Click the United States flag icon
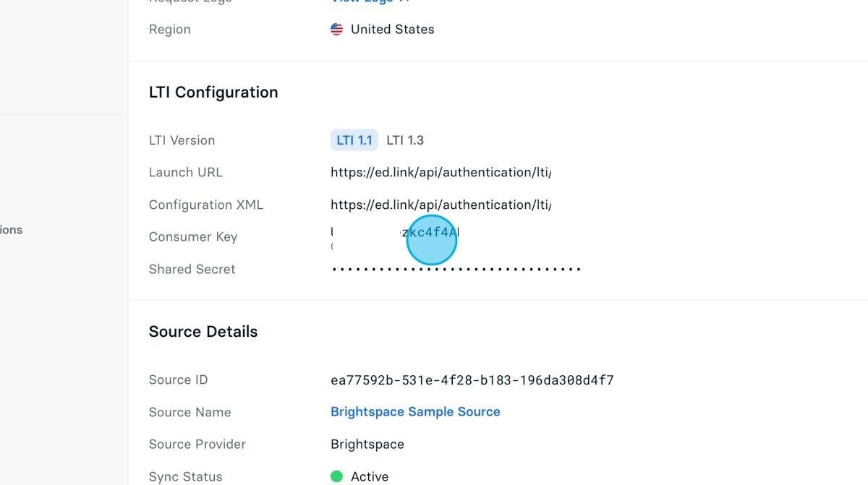 tap(336, 30)
